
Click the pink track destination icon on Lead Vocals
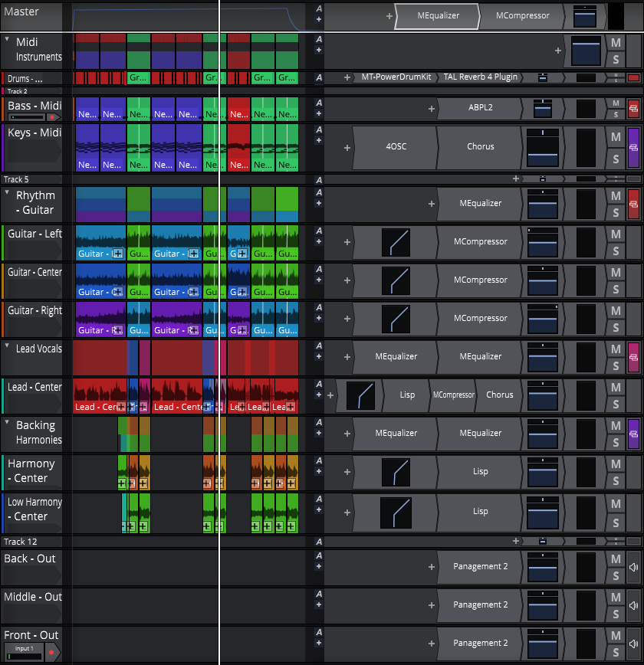pyautogui.click(x=633, y=357)
